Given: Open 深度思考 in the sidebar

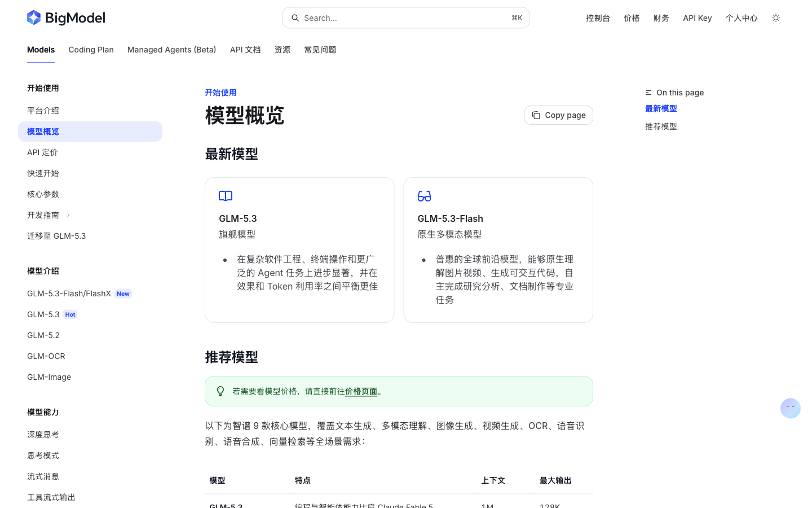Looking at the screenshot, I should (x=90, y=435).
